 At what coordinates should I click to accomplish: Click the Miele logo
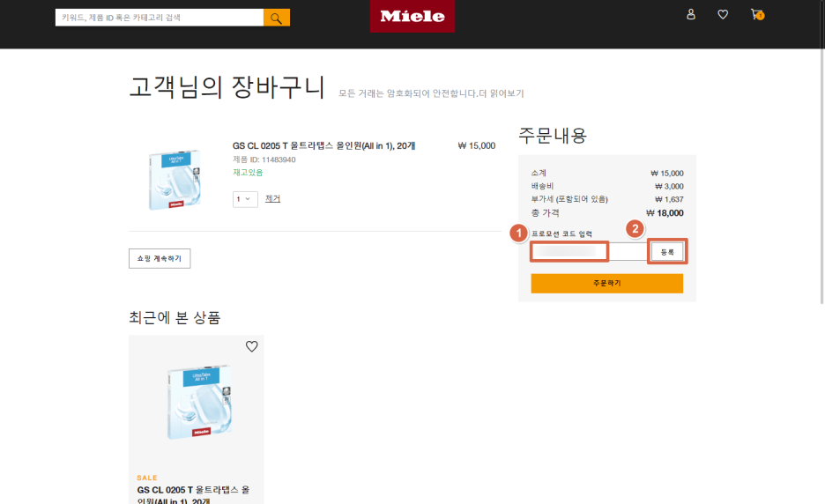(412, 17)
